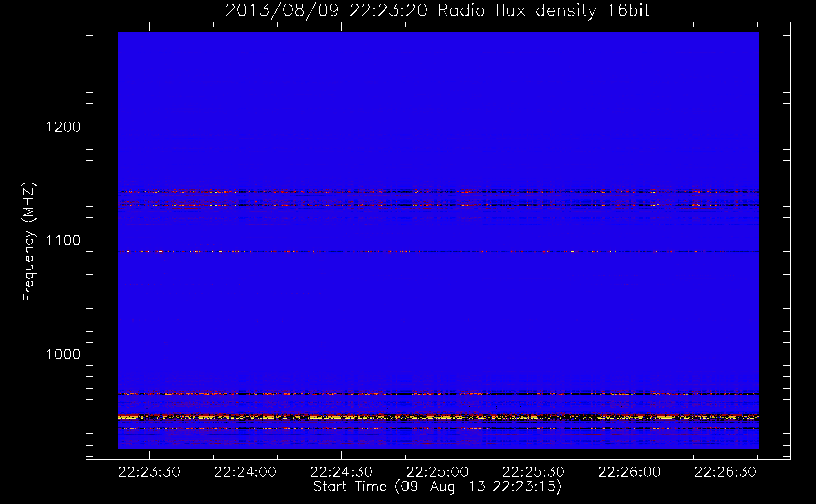Select the 'Frequency (MHZ)' y-axis label
This screenshot has width=816, height=504.
pos(29,242)
